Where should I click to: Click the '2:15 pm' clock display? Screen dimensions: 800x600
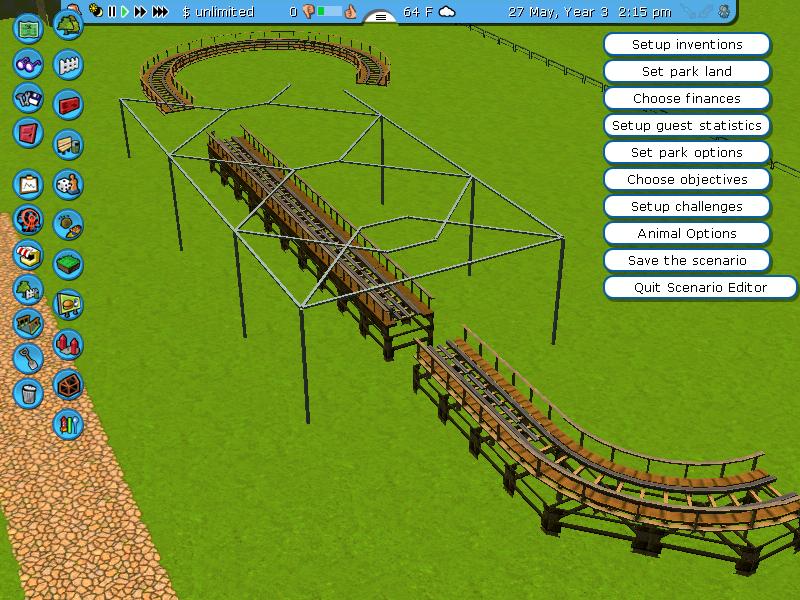tap(644, 12)
